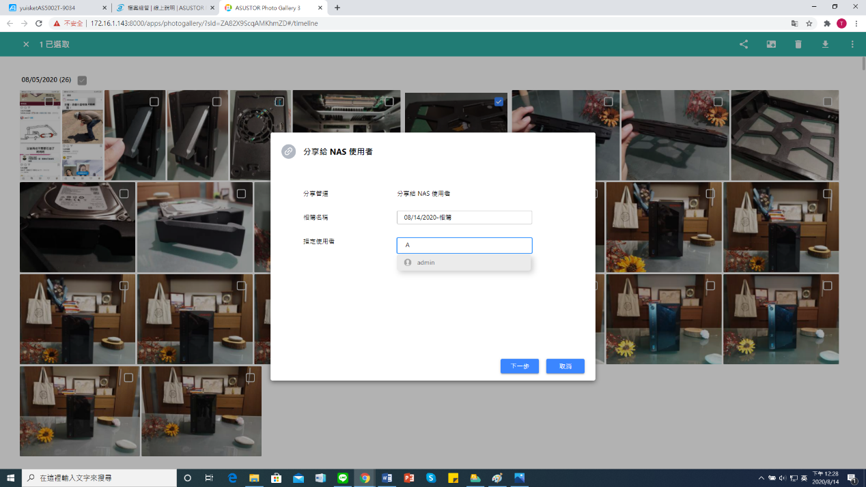Tick the checkbox on the cooling fan photo

tap(279, 102)
